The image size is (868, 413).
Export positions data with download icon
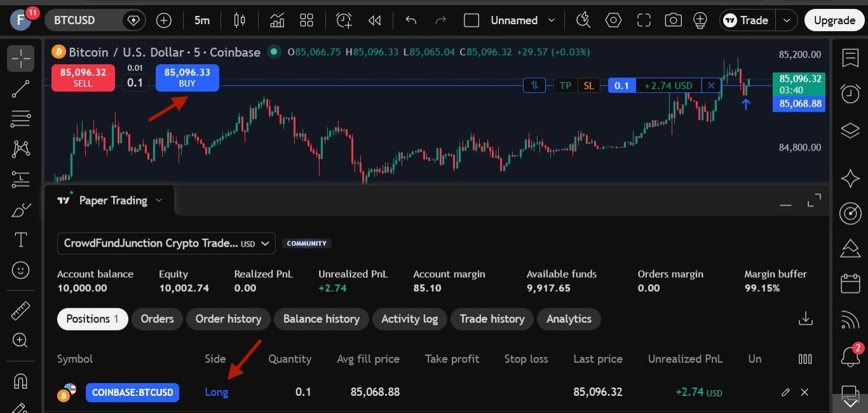(x=806, y=318)
